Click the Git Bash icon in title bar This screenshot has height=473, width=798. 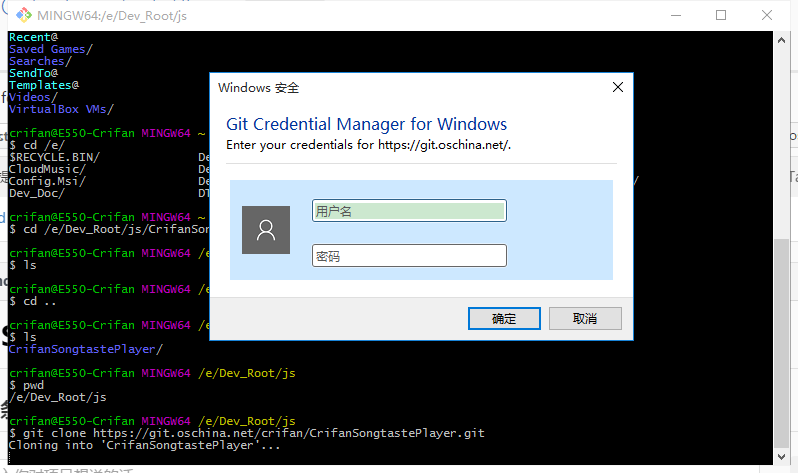coord(23,15)
